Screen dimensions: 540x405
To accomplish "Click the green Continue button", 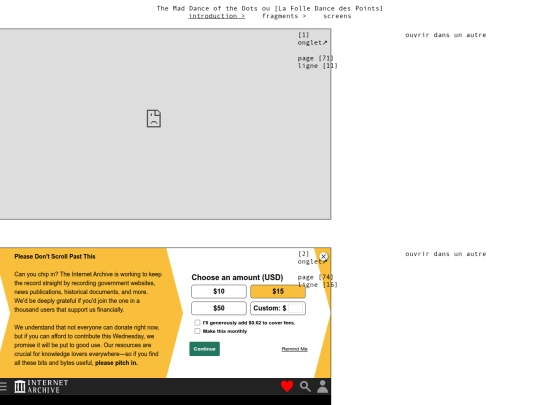I will 205,349.
